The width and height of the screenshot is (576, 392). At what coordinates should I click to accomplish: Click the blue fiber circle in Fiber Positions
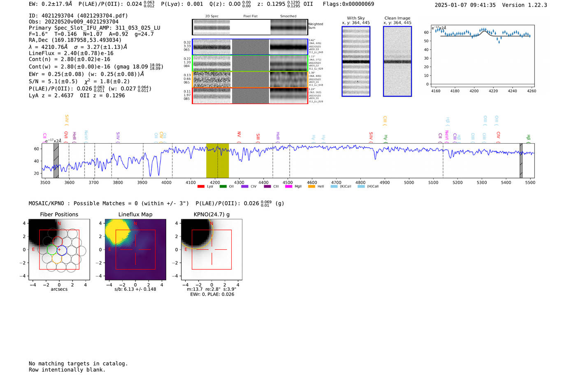[62, 250]
